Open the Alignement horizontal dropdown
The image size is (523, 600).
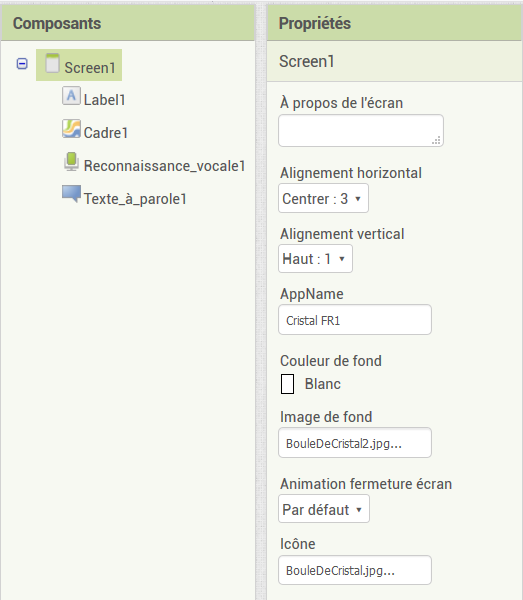(323, 198)
